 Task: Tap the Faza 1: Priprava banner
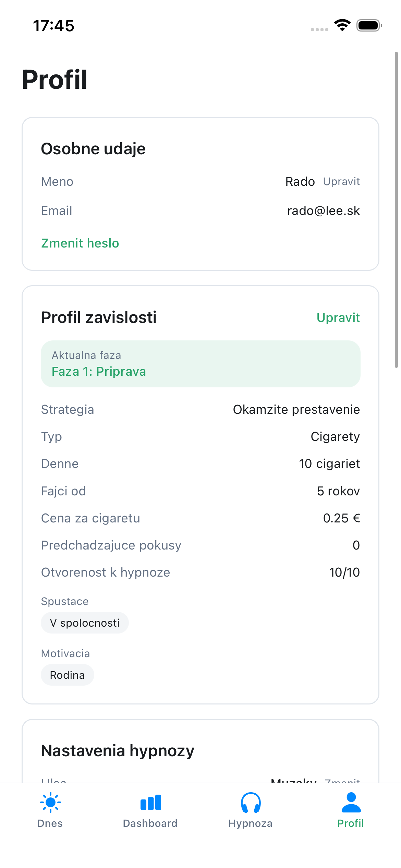200,364
